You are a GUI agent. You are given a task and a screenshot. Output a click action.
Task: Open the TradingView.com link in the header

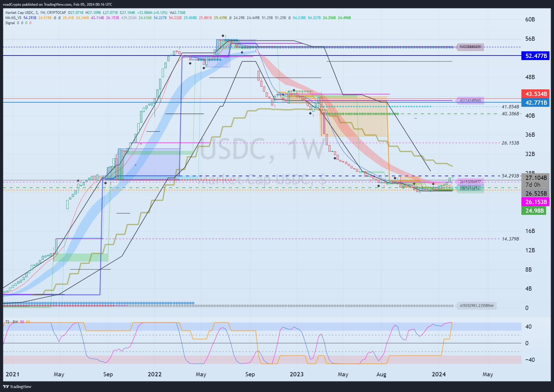57,5
